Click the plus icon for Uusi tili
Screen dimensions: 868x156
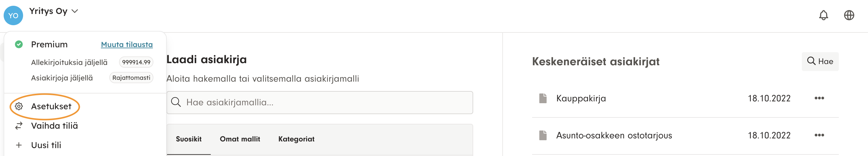[x=19, y=145]
